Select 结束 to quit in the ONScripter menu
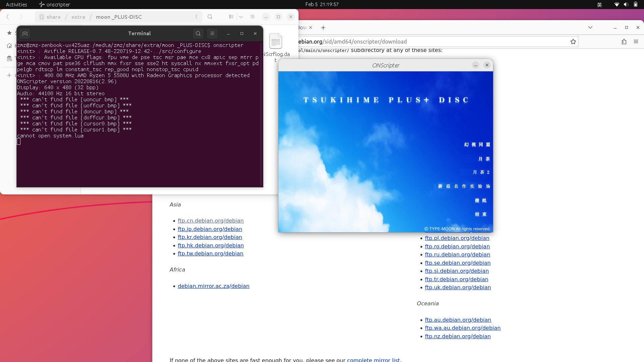Screen dimensions: 644x362 point(480,215)
